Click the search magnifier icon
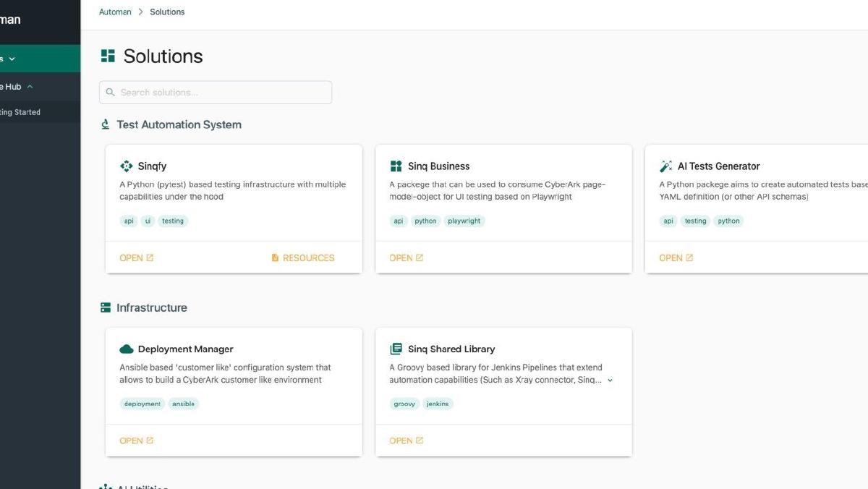This screenshot has height=489, width=868. (111, 92)
